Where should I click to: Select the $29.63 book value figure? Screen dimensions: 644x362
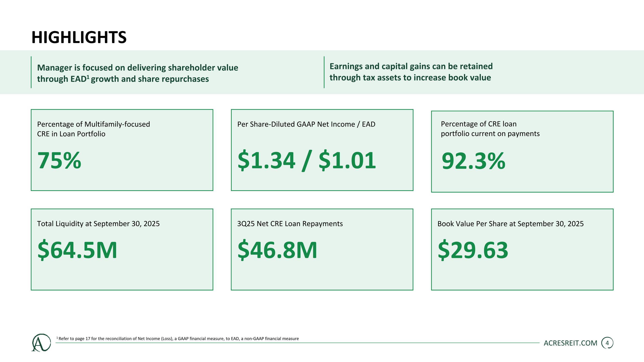473,250
